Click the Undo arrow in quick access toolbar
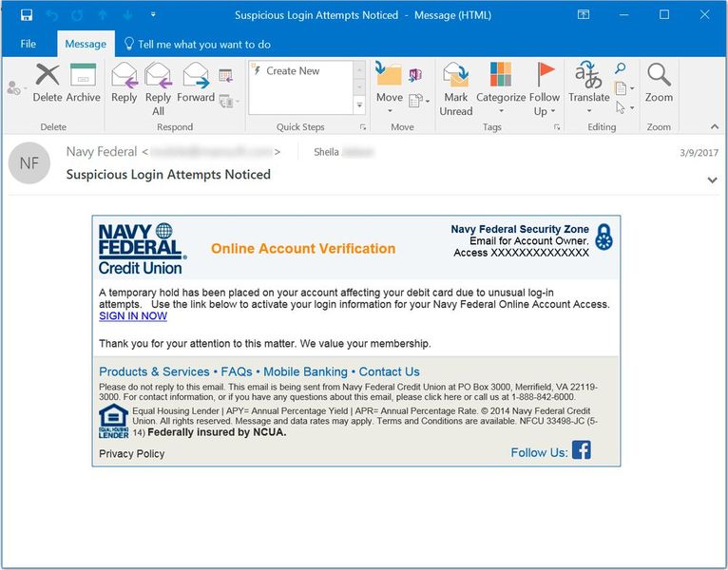Image resolution: width=728 pixels, height=570 pixels. (52, 15)
